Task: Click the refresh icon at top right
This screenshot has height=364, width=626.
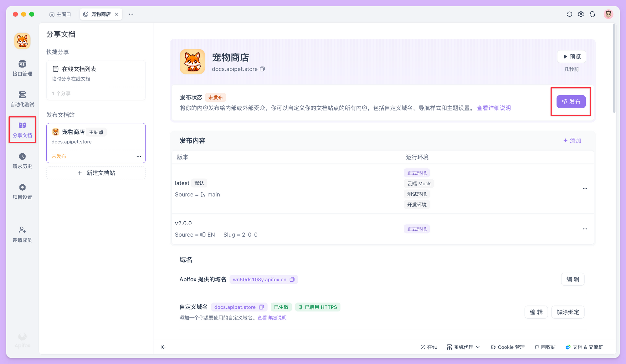Action: pyautogui.click(x=569, y=14)
